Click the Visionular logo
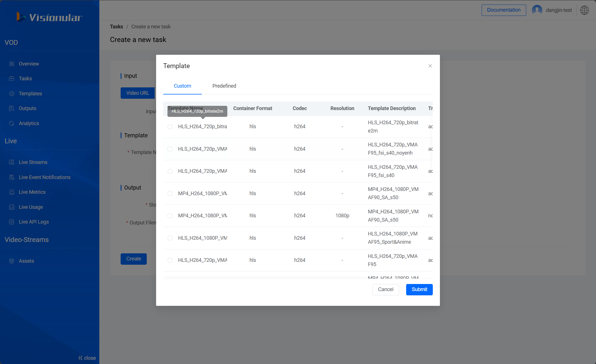Screen dimensions: 596x364 click(x=49, y=17)
